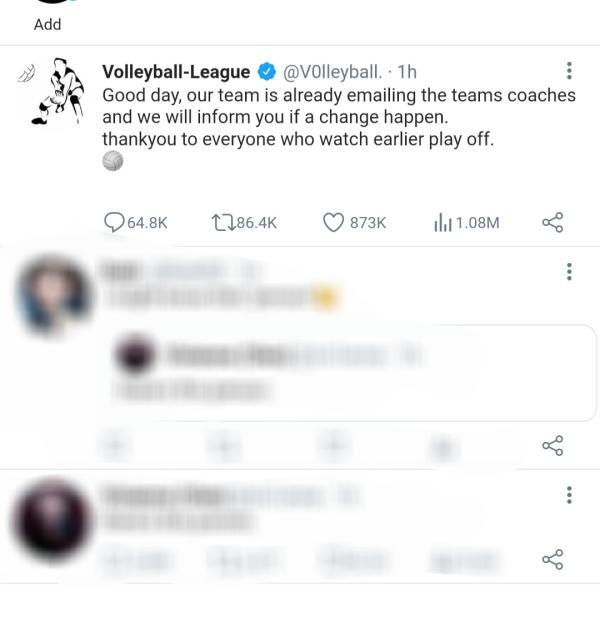Open the tweet text about emailing coaches
This screenshot has width=600, height=618.
(x=339, y=117)
